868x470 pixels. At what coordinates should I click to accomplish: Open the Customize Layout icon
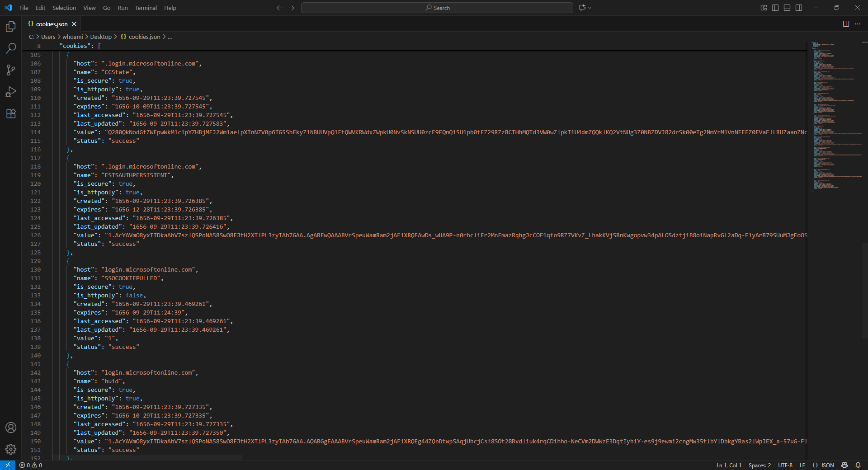tap(764, 8)
